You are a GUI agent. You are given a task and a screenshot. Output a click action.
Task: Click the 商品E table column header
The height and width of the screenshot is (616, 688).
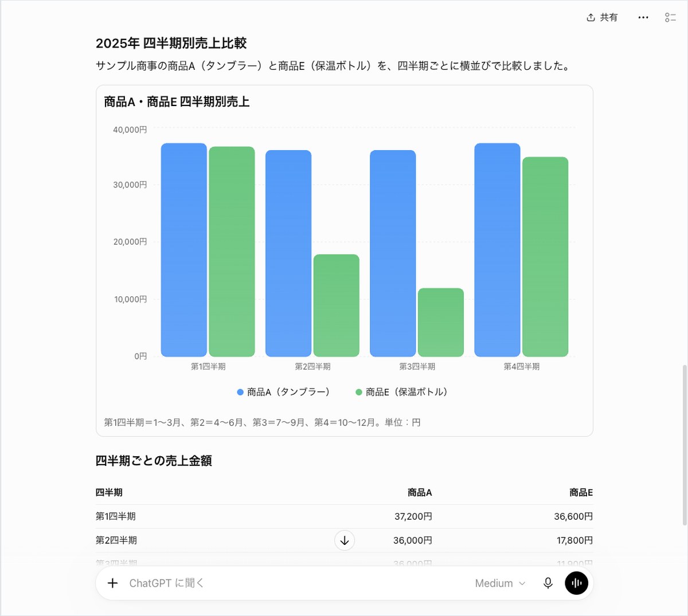tap(581, 492)
